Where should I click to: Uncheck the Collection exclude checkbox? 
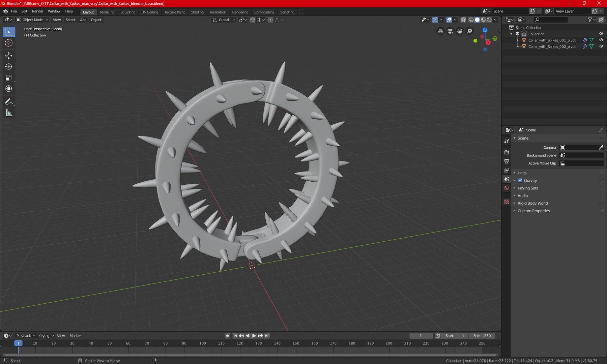tap(518, 34)
